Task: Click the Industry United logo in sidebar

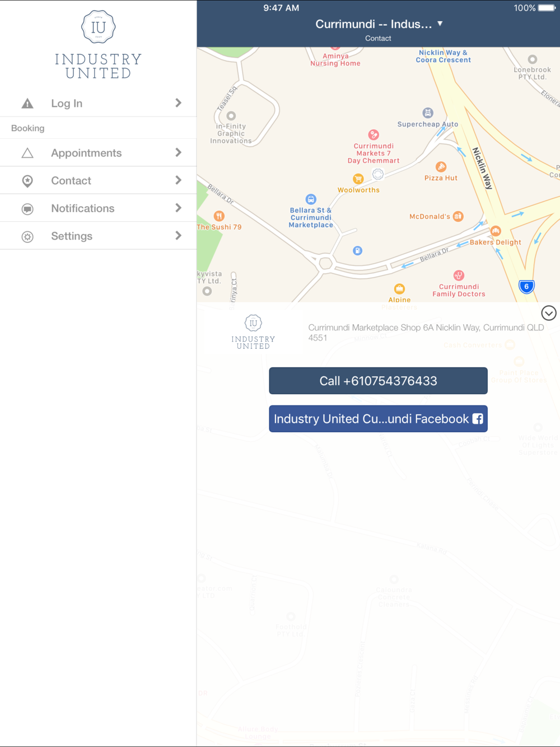Action: tap(98, 45)
